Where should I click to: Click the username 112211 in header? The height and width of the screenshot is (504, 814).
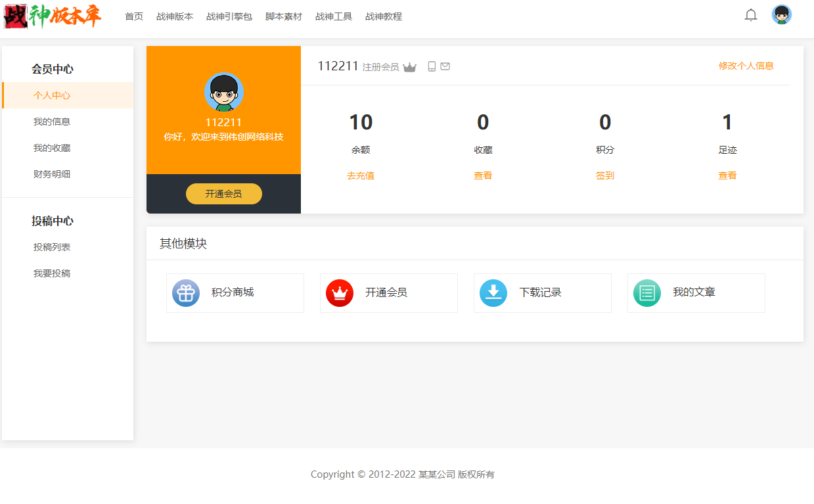338,66
